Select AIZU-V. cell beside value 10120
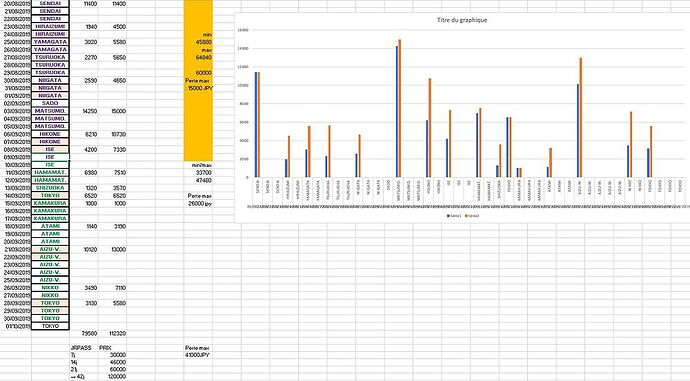Image resolution: width=690 pixels, height=381 pixels. (50, 249)
